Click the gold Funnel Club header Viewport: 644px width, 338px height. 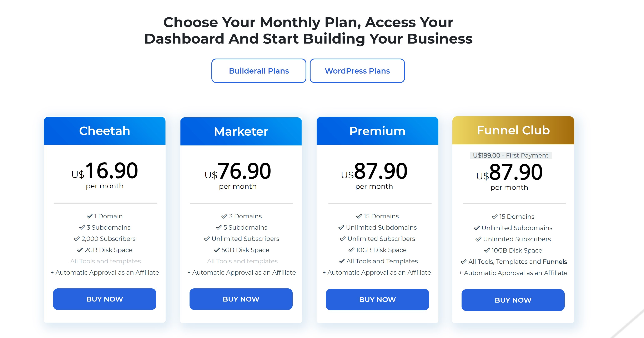[513, 130]
